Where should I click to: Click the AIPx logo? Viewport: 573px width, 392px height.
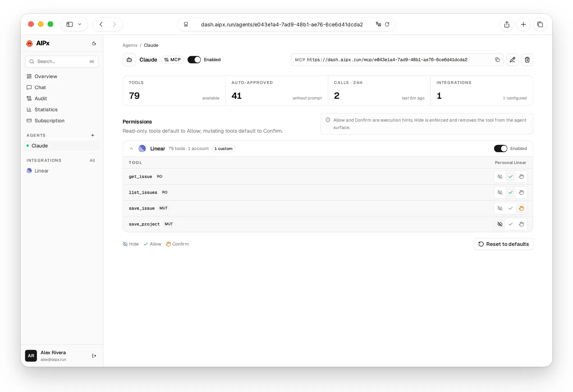(38, 43)
